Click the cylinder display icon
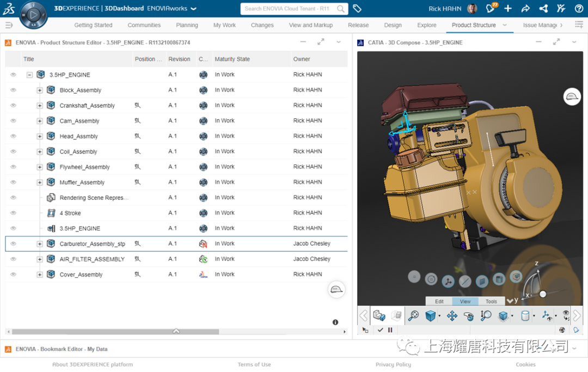Screen dimensions: 588x372 click(x=525, y=316)
